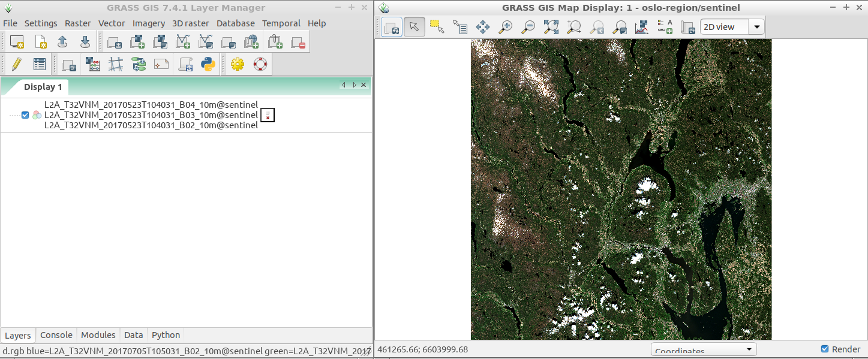Open the Settings menu
868x359 pixels.
41,23
